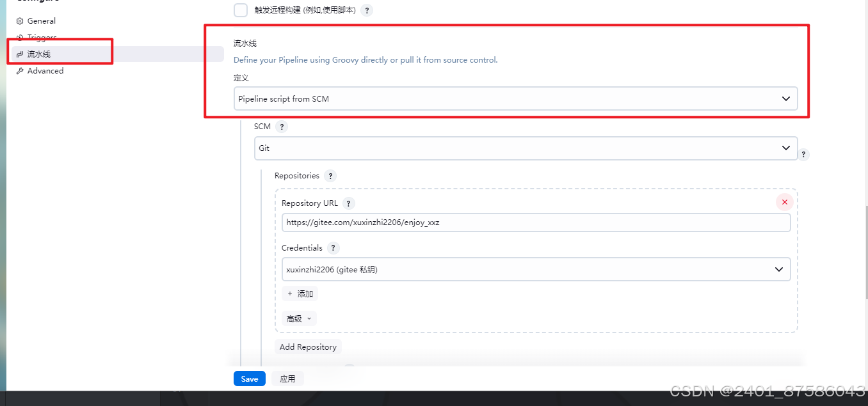Click the help icon beside Repository URL

[348, 203]
